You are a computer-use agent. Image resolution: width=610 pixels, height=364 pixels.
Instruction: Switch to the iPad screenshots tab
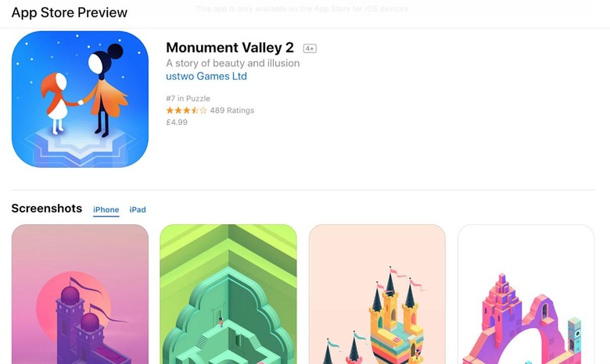(138, 210)
